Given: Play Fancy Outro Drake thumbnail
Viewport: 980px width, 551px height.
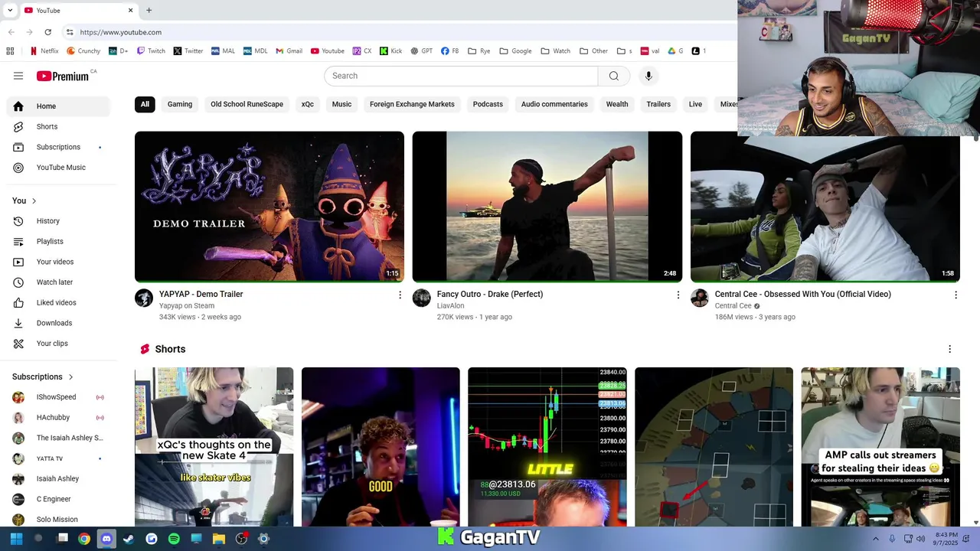Looking at the screenshot, I should point(547,207).
